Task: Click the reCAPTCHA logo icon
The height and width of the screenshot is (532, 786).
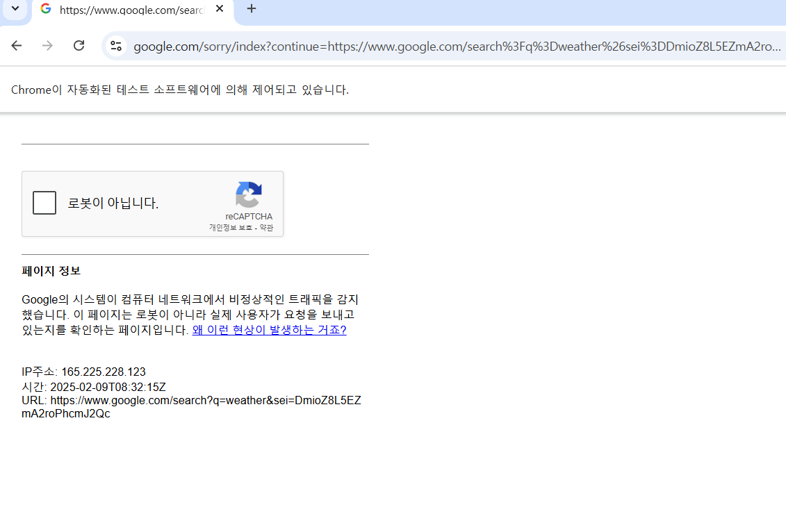Action: 249,194
